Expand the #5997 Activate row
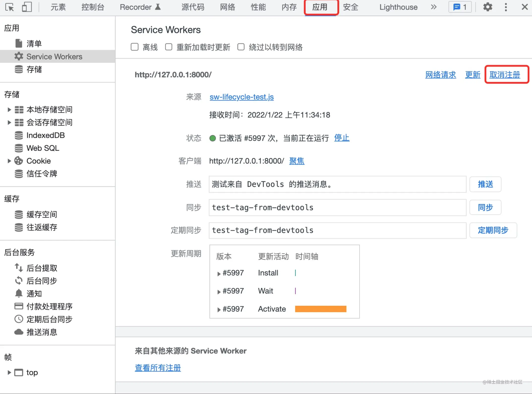 [x=219, y=310]
